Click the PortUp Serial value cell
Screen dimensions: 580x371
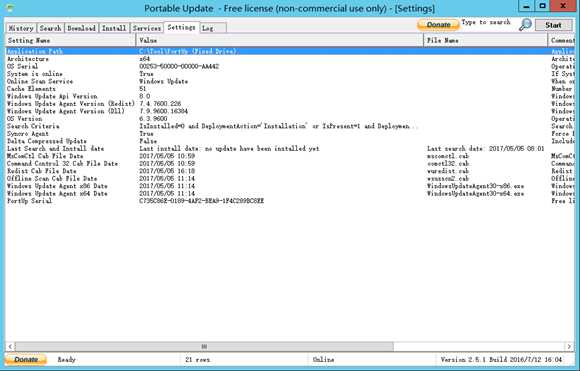[202, 201]
